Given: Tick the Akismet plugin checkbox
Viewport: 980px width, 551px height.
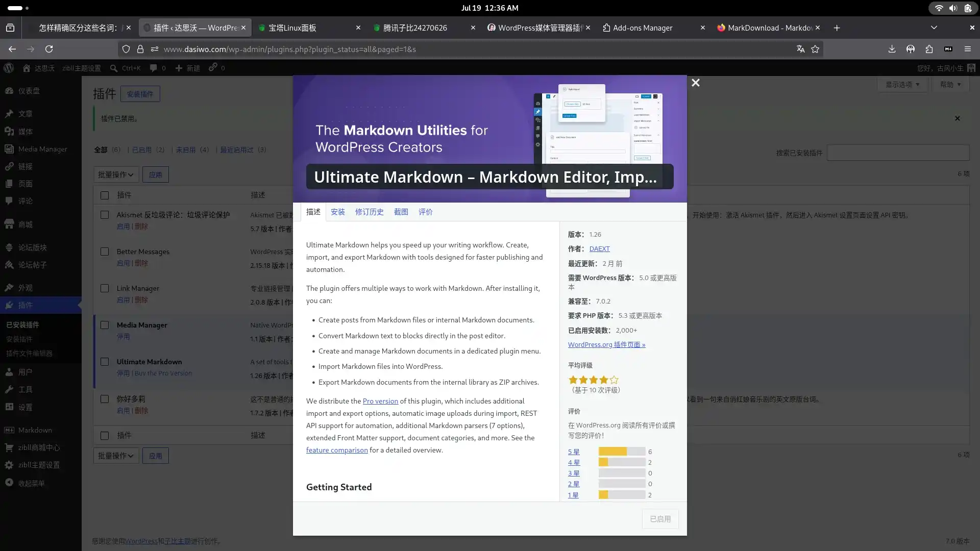Looking at the screenshot, I should (105, 215).
